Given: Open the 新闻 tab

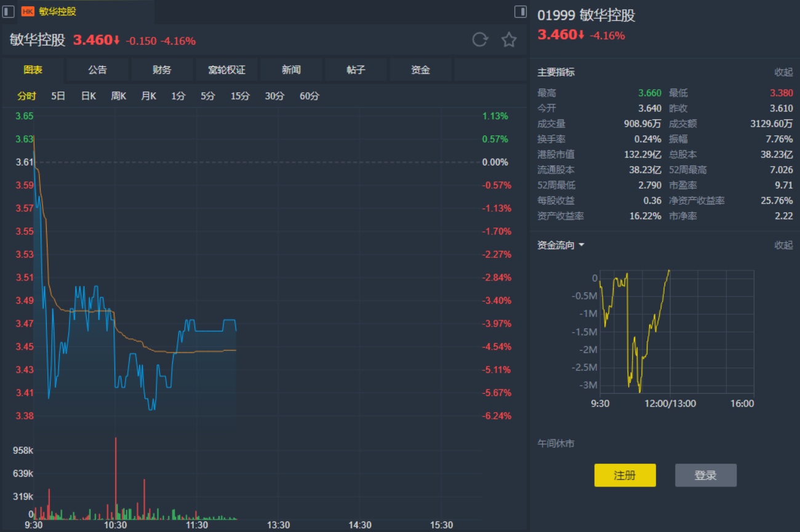Looking at the screenshot, I should pyautogui.click(x=291, y=69).
